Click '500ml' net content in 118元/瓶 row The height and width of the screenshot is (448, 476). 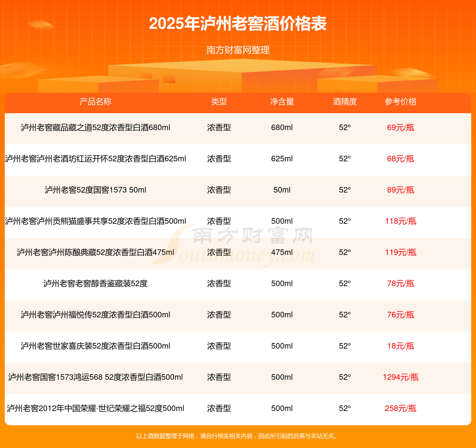tap(282, 221)
